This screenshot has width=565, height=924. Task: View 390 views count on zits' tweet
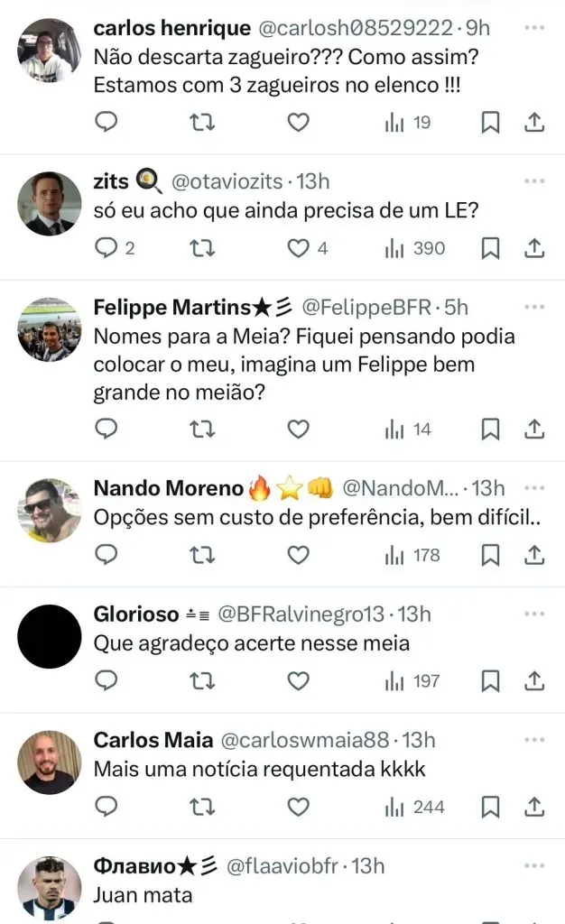(x=415, y=247)
